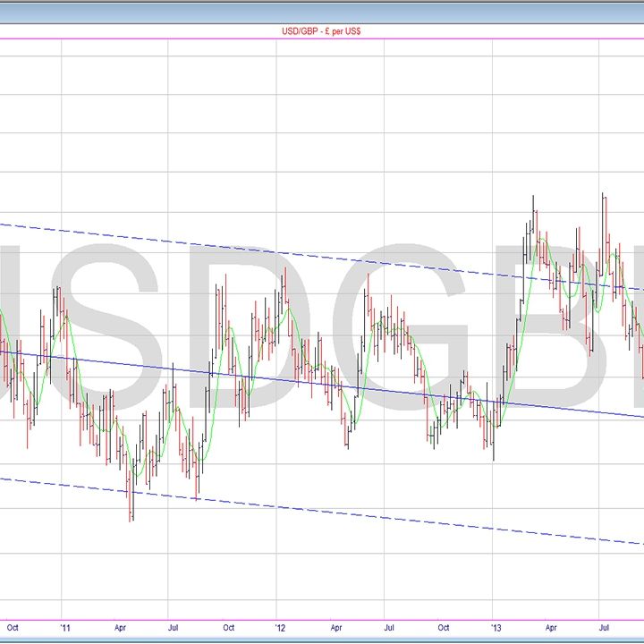Click the USD/GBP chart title text
644x644 pixels.
point(321,30)
